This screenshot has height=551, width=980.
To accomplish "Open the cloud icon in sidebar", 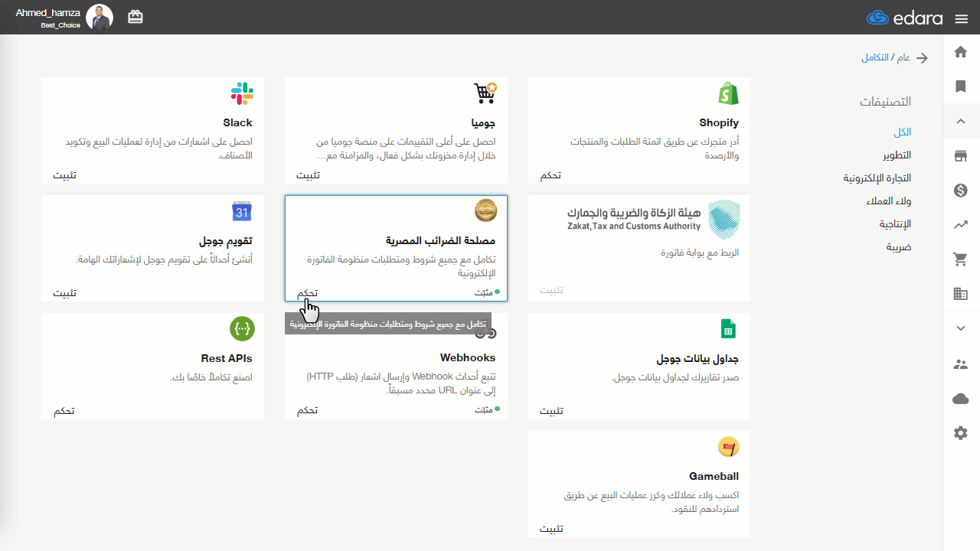I will pos(961,399).
